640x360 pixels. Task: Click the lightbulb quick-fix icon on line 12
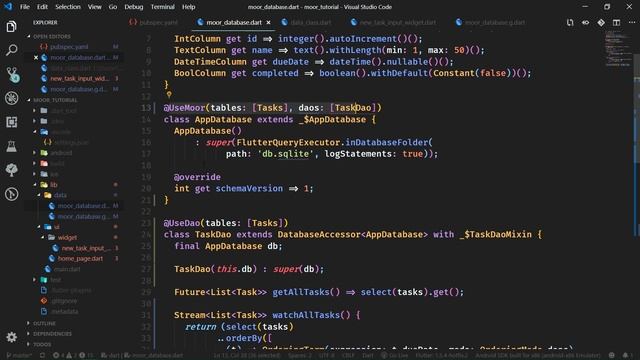(x=169, y=95)
